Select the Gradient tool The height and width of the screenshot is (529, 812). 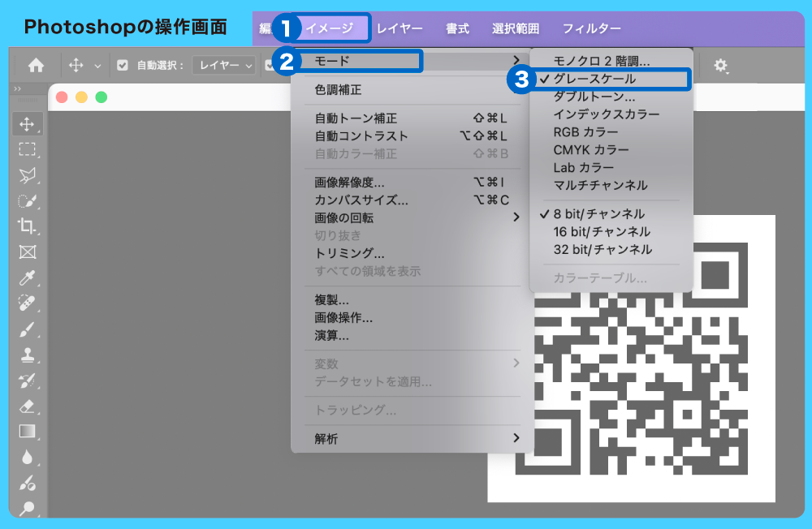[27, 431]
